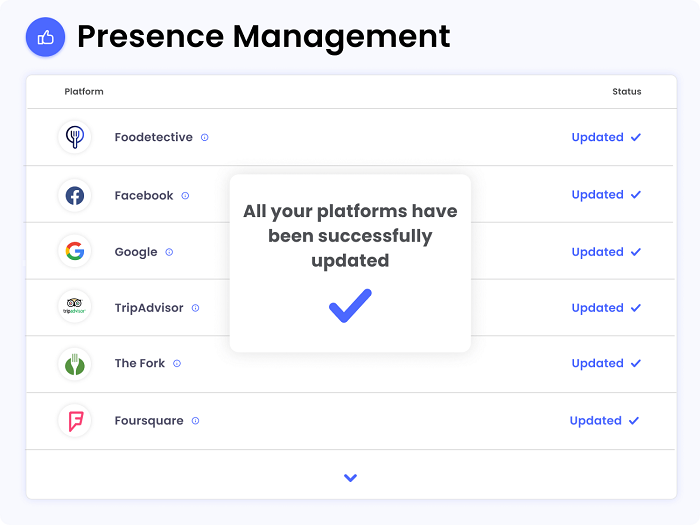Expand list with bottom chevron arrow
This screenshot has width=700, height=525.
(x=350, y=478)
